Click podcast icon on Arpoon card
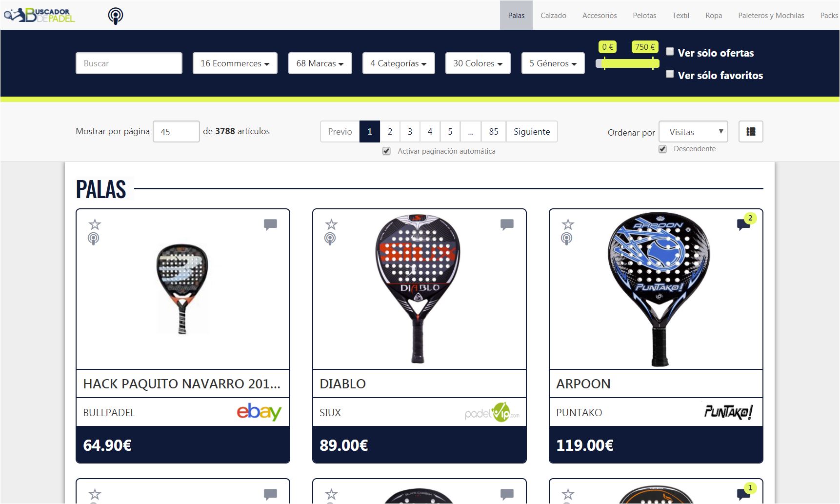This screenshot has height=504, width=840. click(x=566, y=239)
